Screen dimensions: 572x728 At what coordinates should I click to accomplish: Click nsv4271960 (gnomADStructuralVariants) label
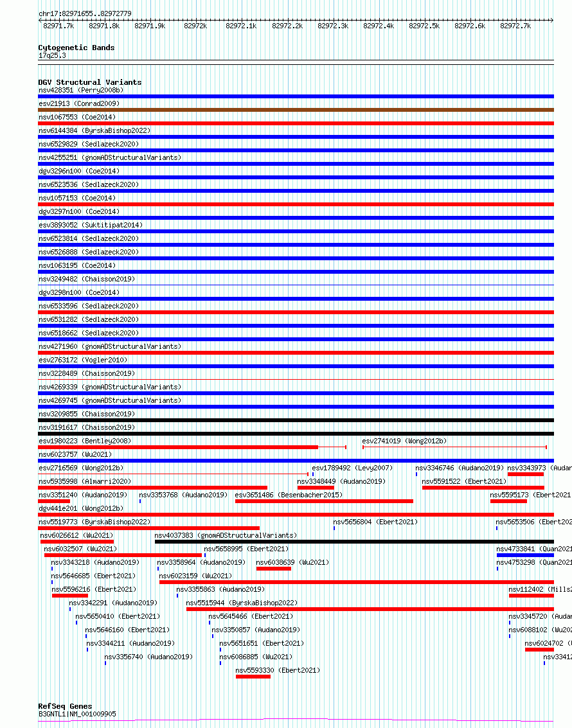point(109,346)
